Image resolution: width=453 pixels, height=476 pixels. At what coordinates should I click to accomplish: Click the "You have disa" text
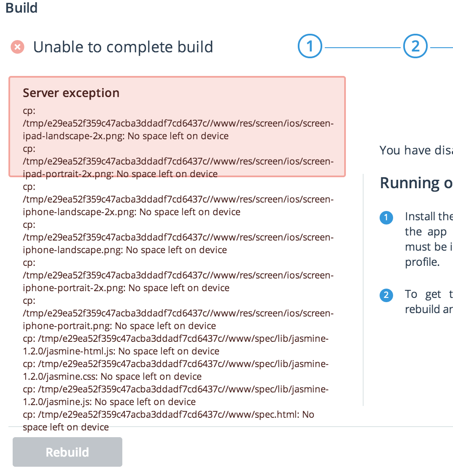coord(416,151)
